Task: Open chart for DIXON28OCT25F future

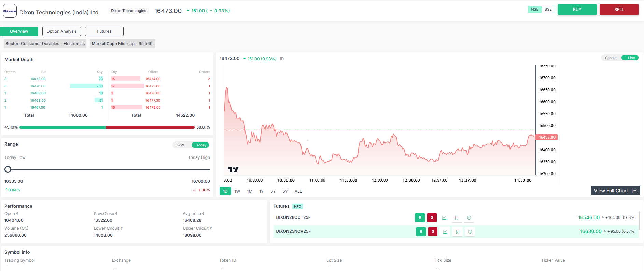Action: coord(444,217)
